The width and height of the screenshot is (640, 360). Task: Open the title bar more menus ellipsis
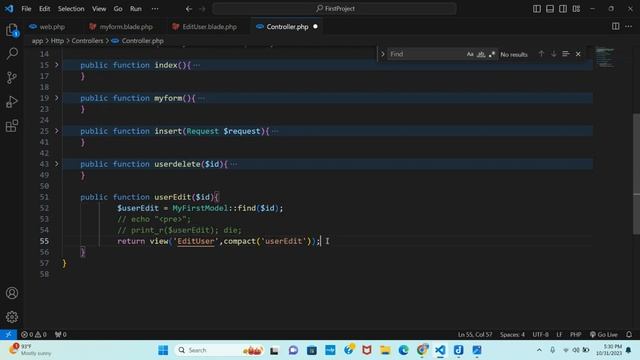click(155, 9)
